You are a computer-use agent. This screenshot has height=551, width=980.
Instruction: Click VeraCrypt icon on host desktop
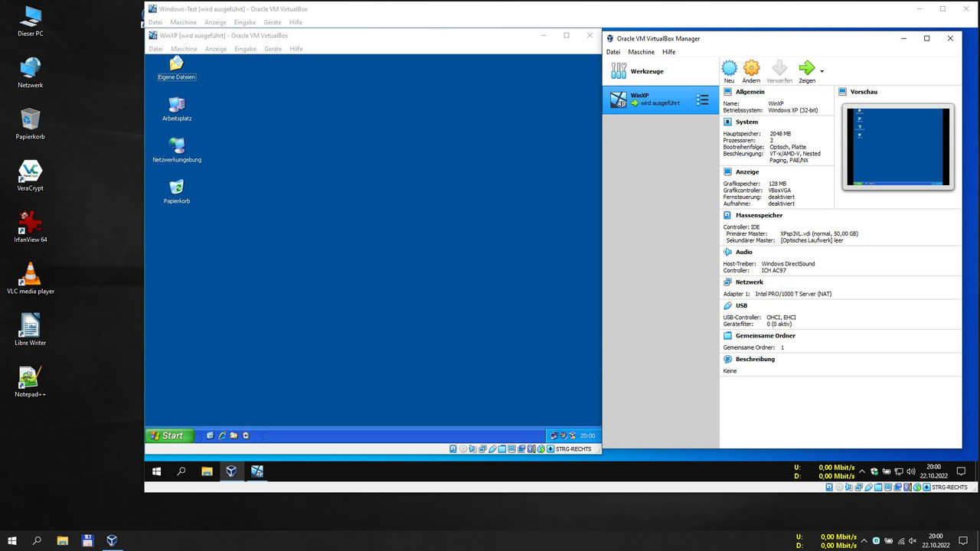[x=30, y=176]
